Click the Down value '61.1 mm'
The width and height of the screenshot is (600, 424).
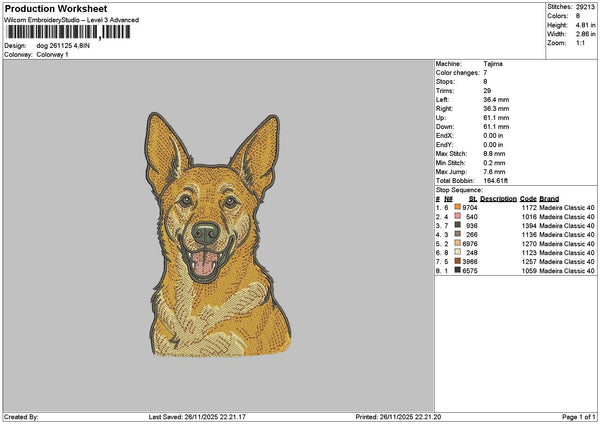(x=496, y=127)
